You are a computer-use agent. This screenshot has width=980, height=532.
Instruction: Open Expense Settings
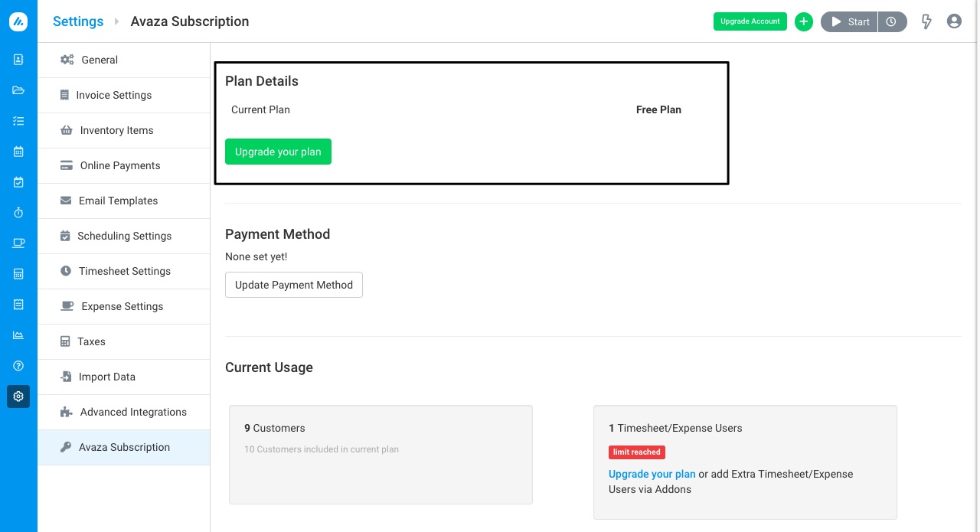pos(124,306)
